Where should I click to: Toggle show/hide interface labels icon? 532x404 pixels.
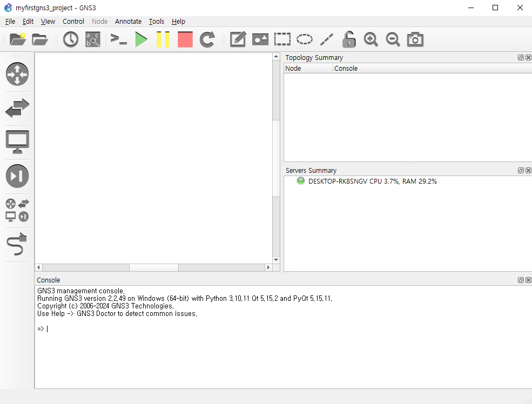click(92, 39)
